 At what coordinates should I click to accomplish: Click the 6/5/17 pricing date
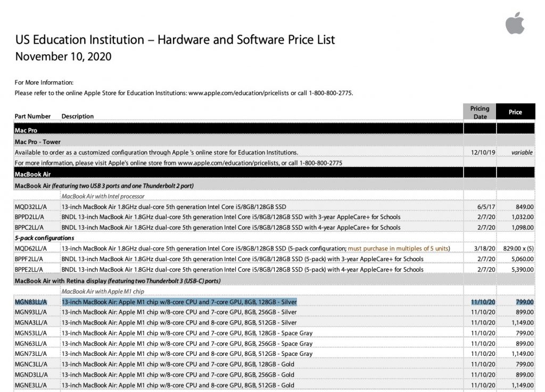click(486, 207)
